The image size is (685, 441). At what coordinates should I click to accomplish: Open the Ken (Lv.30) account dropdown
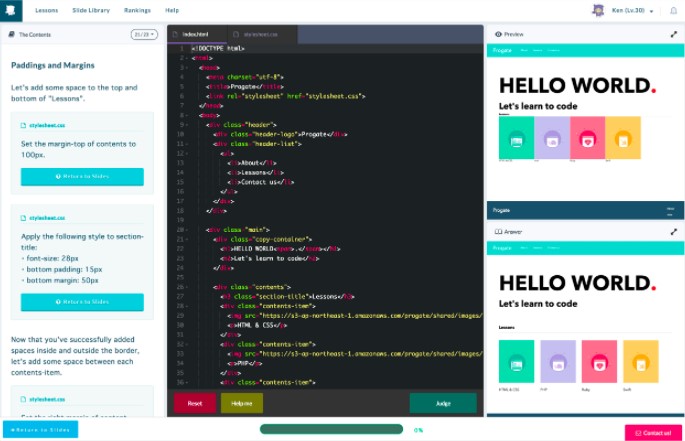[x=633, y=10]
